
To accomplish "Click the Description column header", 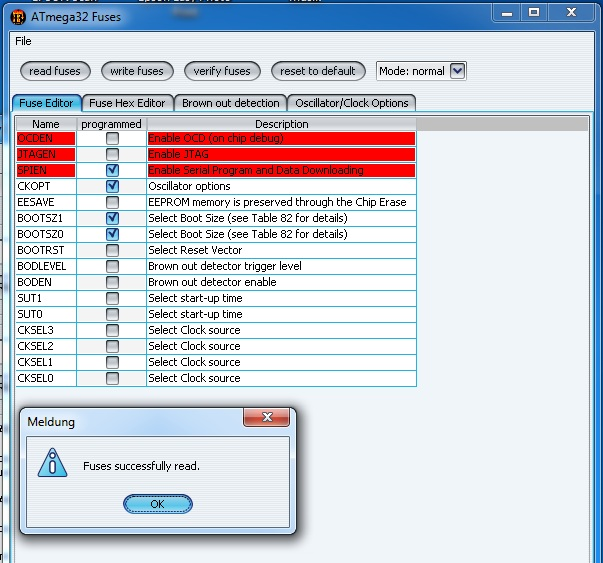I will (x=282, y=124).
